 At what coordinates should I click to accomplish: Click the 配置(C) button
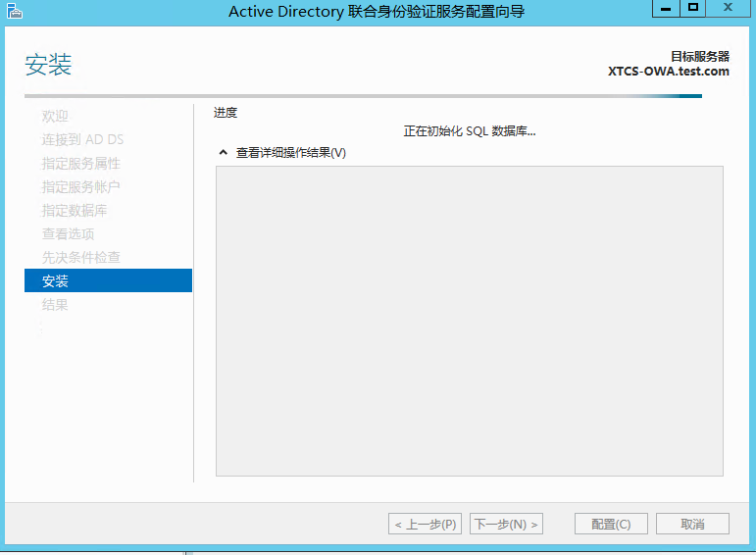tap(611, 524)
